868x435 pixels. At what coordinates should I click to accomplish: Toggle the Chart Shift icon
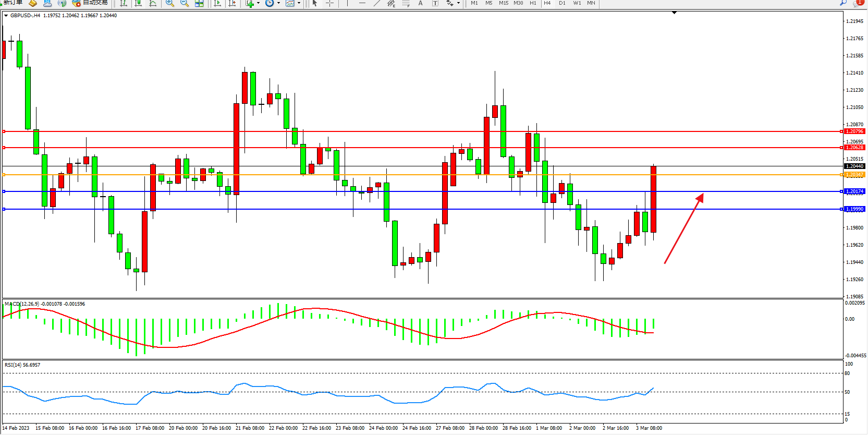point(232,3)
